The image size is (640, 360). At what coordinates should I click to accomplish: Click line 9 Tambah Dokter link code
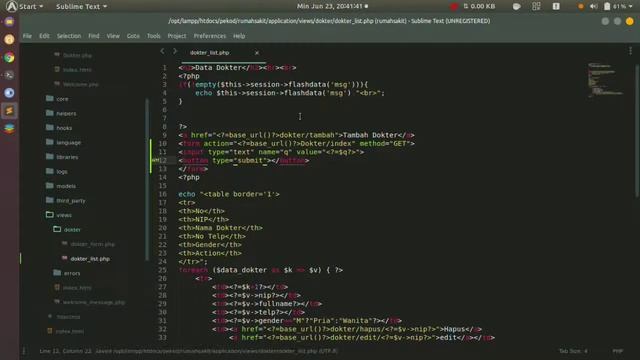pos(296,135)
